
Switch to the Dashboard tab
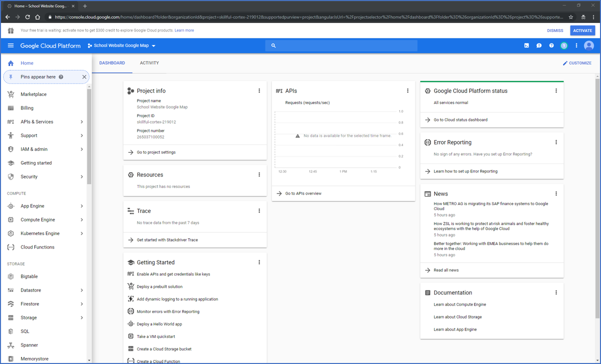[112, 63]
